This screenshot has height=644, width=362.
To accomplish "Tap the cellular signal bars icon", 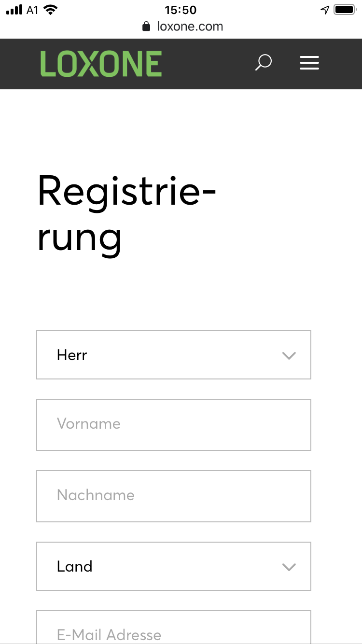I will tap(14, 10).
